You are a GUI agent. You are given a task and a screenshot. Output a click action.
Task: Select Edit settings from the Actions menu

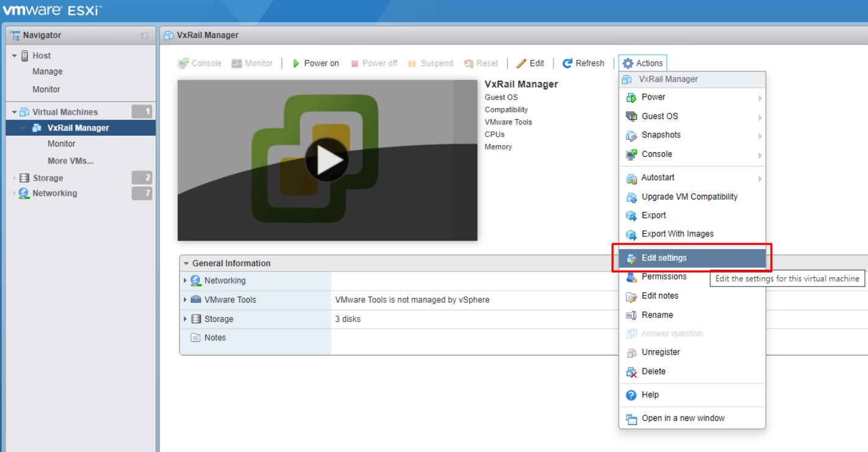tap(663, 258)
